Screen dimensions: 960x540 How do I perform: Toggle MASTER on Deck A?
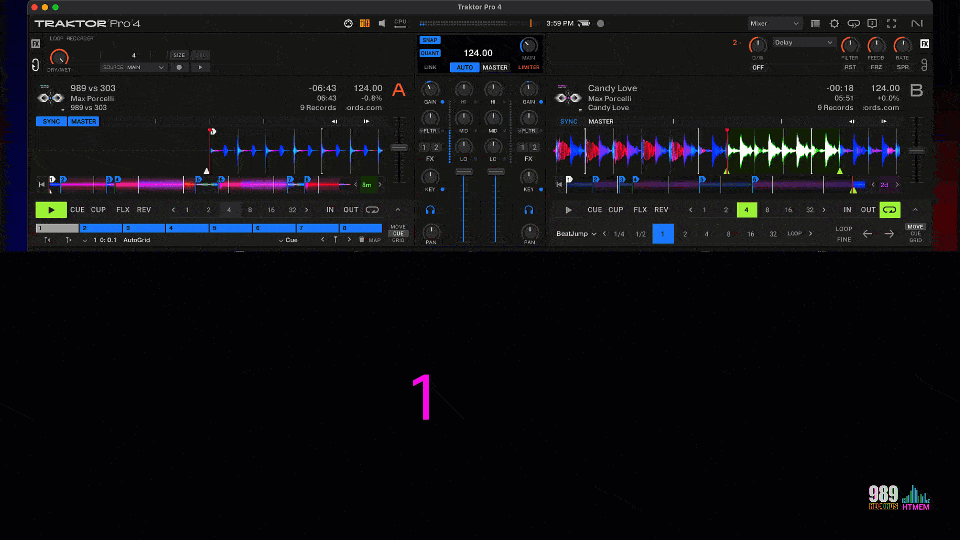click(84, 121)
